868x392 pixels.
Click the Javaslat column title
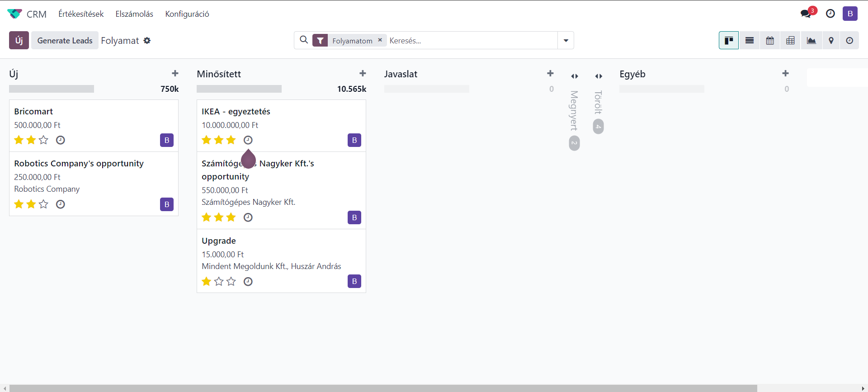(x=401, y=74)
